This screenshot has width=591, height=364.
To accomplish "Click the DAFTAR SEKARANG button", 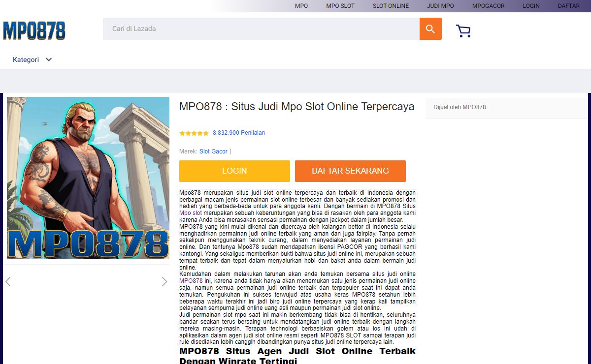I will (350, 171).
